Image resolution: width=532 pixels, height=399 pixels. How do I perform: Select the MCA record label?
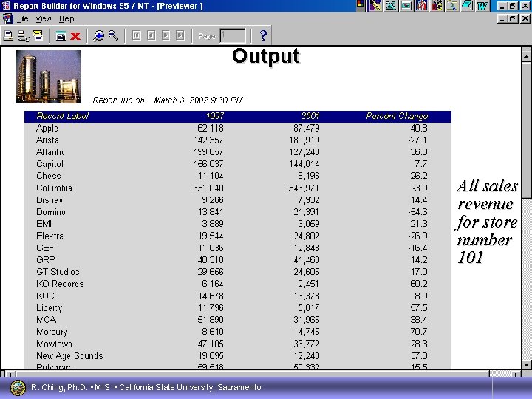(46, 320)
